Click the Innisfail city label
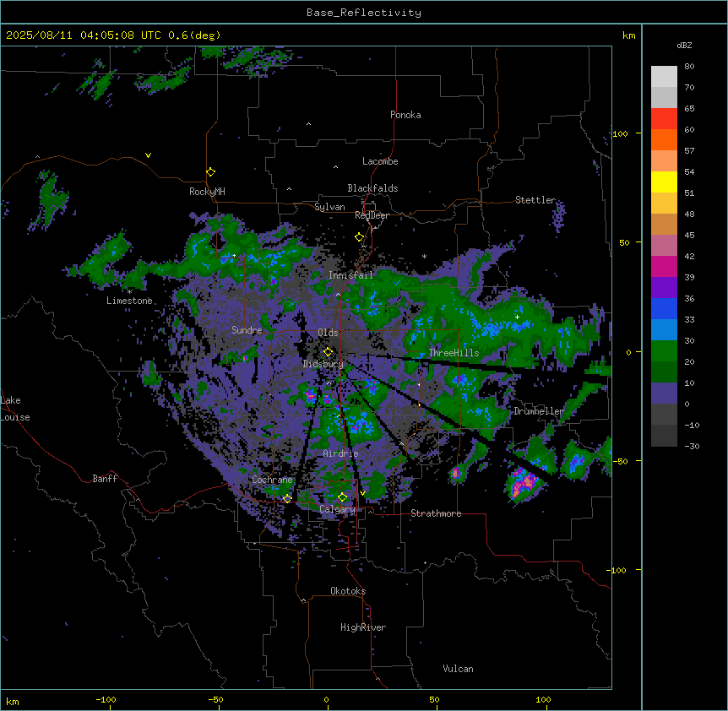The height and width of the screenshot is (711, 728). click(350, 275)
